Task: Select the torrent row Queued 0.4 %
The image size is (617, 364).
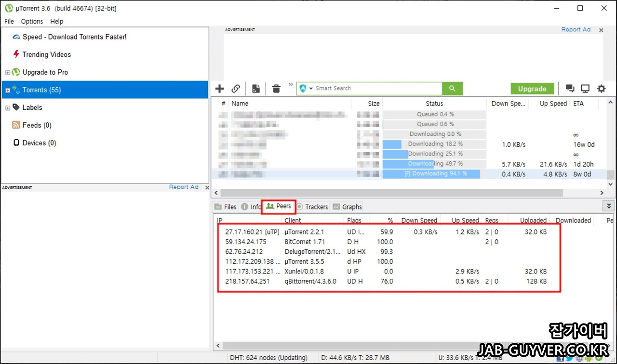Action: [409, 114]
